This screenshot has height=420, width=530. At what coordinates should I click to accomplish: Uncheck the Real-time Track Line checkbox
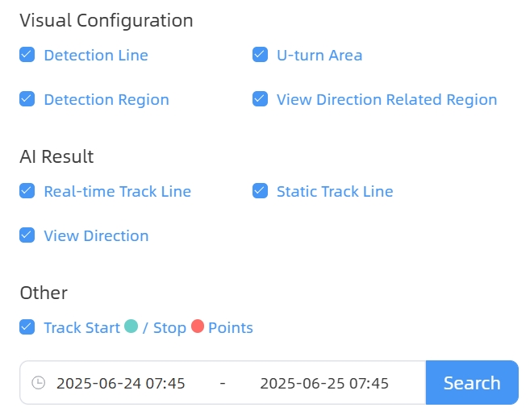click(x=27, y=191)
